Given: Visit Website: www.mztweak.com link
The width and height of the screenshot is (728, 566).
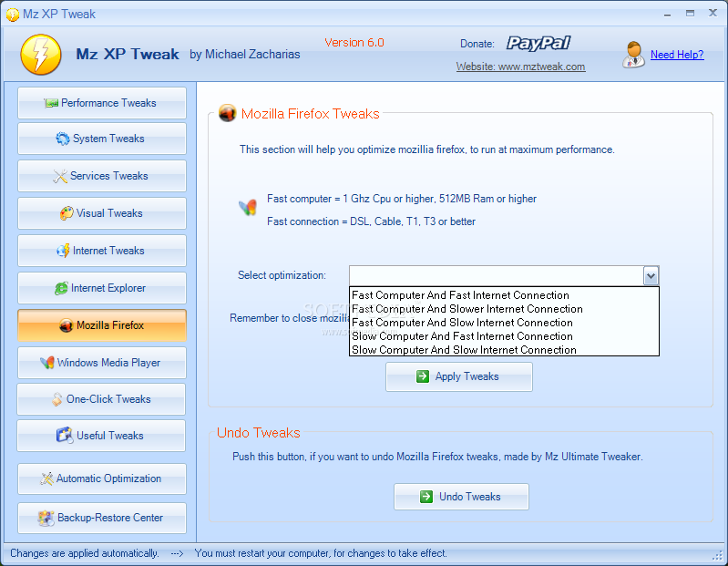Looking at the screenshot, I should [x=520, y=67].
